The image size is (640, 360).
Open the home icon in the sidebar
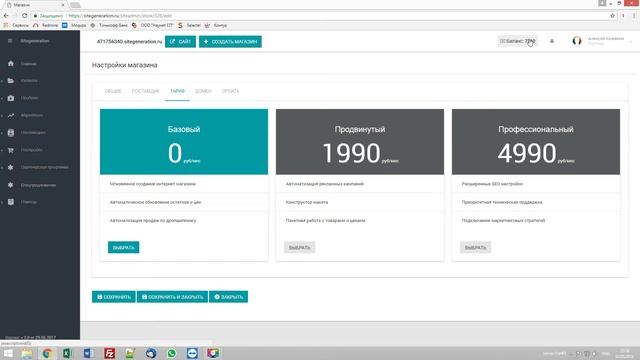(x=11, y=64)
